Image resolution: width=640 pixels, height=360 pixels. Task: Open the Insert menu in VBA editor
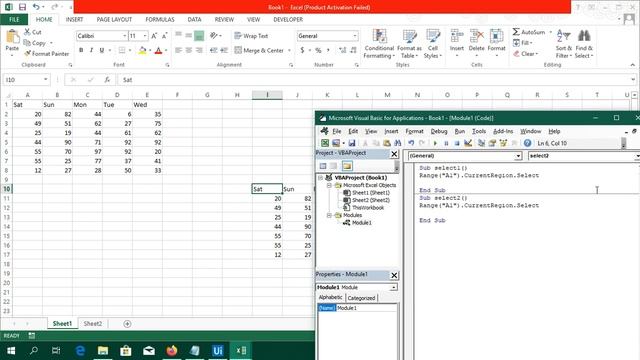[x=391, y=131]
